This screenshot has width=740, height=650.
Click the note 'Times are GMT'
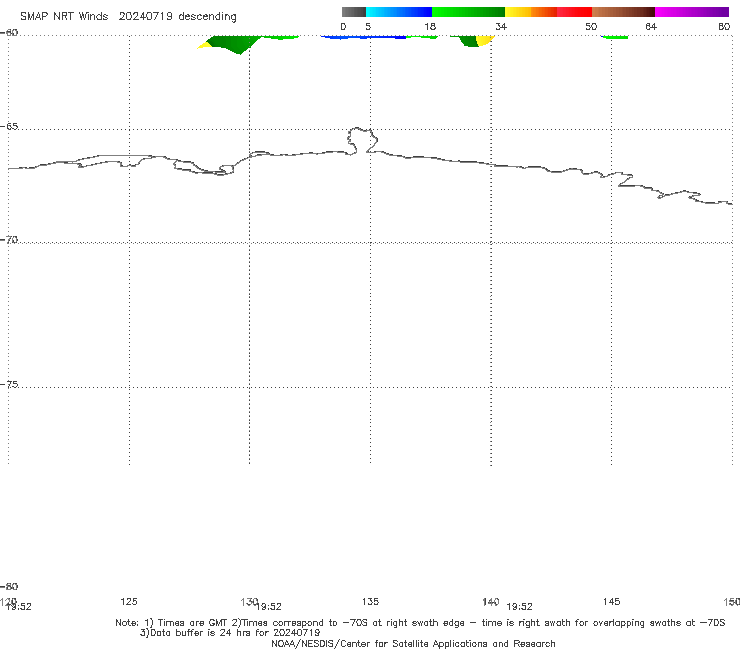(x=193, y=623)
